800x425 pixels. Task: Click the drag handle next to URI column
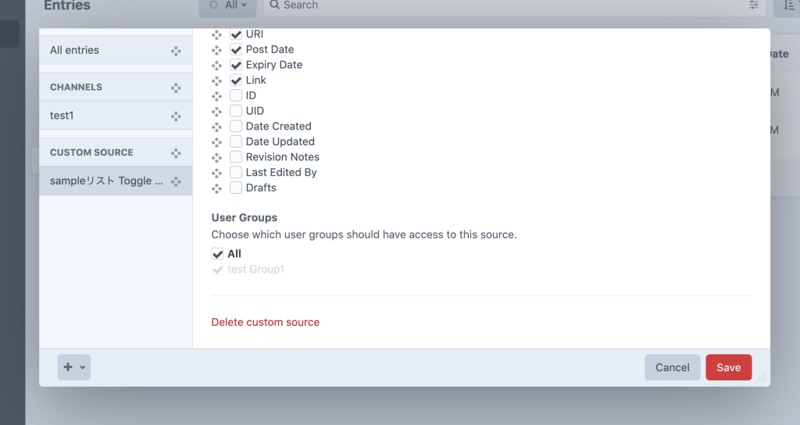pos(217,35)
